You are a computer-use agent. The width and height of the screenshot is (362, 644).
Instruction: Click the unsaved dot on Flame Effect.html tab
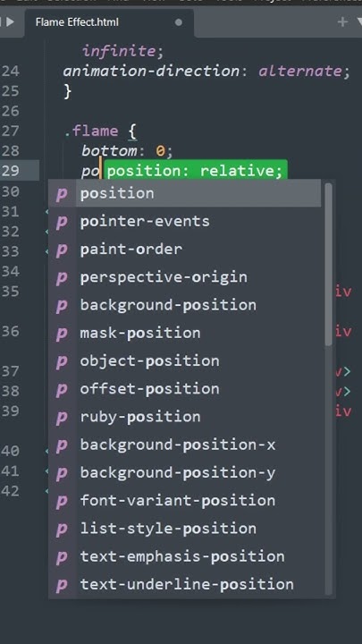[179, 22]
